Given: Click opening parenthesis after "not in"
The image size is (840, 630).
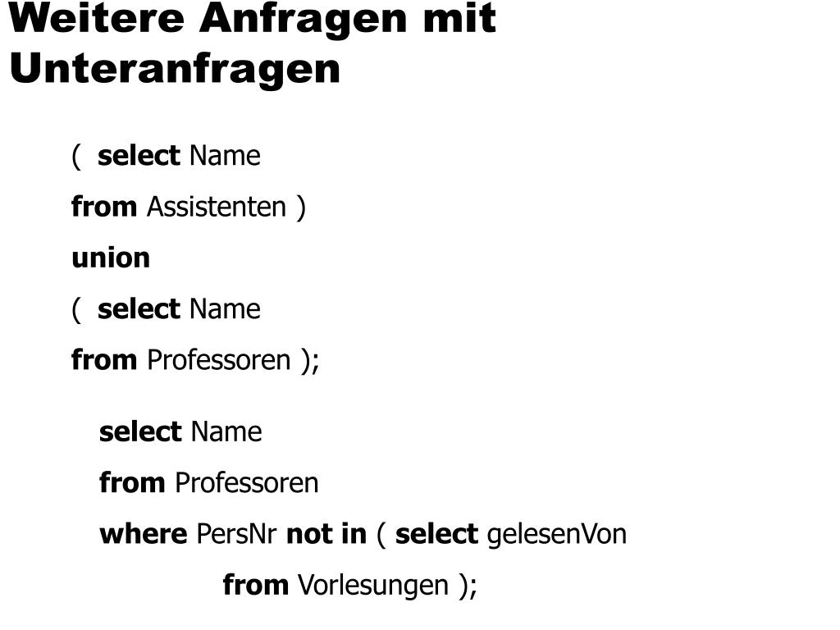Looking at the screenshot, I should [x=381, y=535].
